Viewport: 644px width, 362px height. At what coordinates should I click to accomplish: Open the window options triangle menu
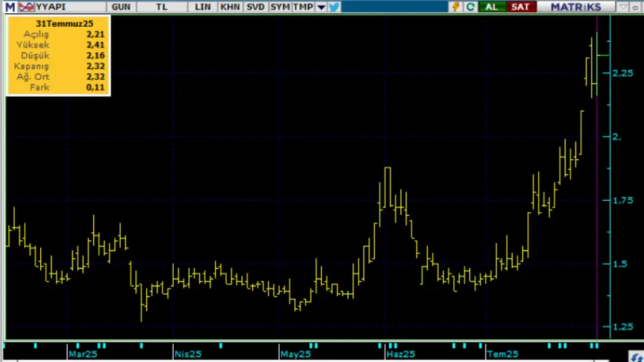[623, 7]
